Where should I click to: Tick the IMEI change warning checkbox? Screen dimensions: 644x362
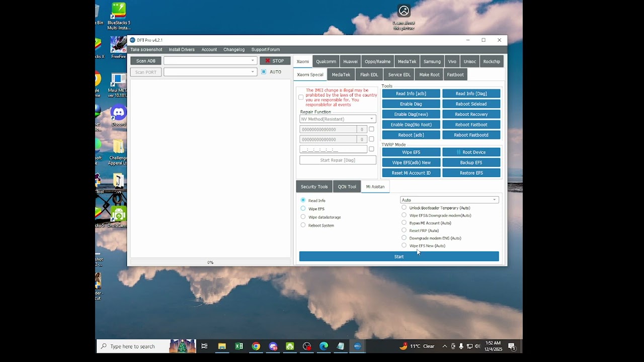[301, 97]
